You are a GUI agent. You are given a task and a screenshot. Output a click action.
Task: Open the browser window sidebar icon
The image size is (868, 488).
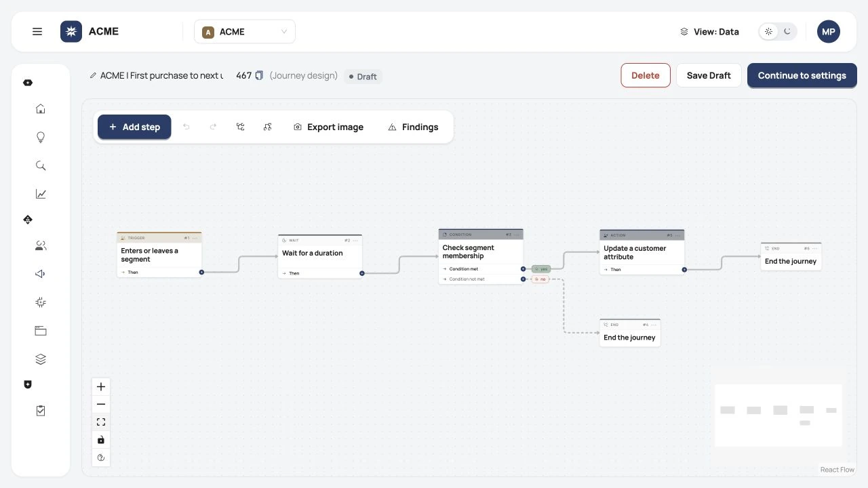[x=41, y=331]
